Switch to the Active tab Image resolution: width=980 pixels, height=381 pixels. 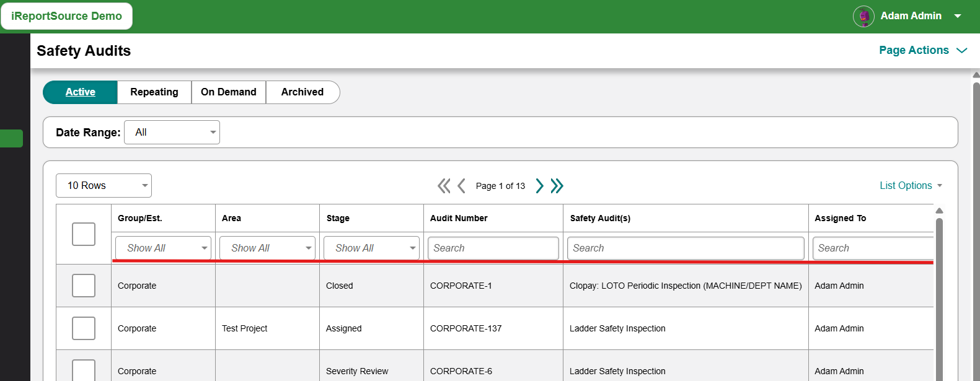coord(80,92)
